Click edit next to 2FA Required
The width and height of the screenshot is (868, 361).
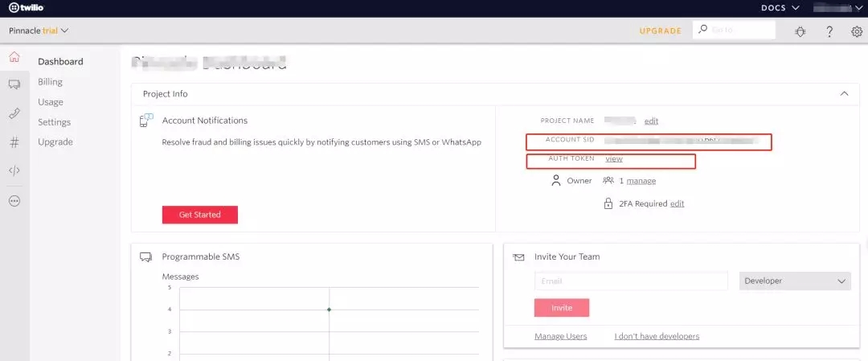click(677, 203)
